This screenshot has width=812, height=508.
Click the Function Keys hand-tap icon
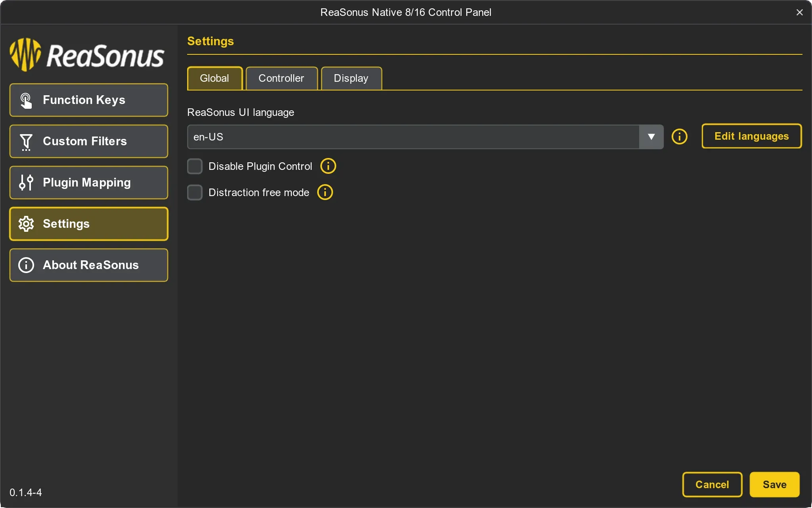pyautogui.click(x=26, y=100)
